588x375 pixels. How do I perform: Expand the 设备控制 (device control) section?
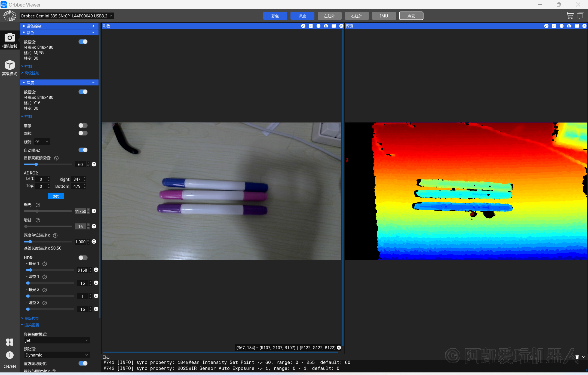tap(59, 26)
